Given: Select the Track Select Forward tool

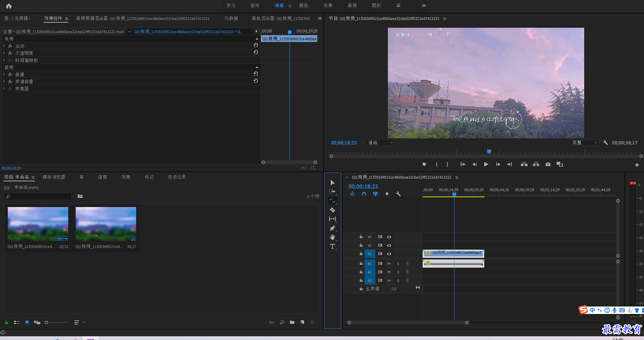Looking at the screenshot, I should point(332,191).
